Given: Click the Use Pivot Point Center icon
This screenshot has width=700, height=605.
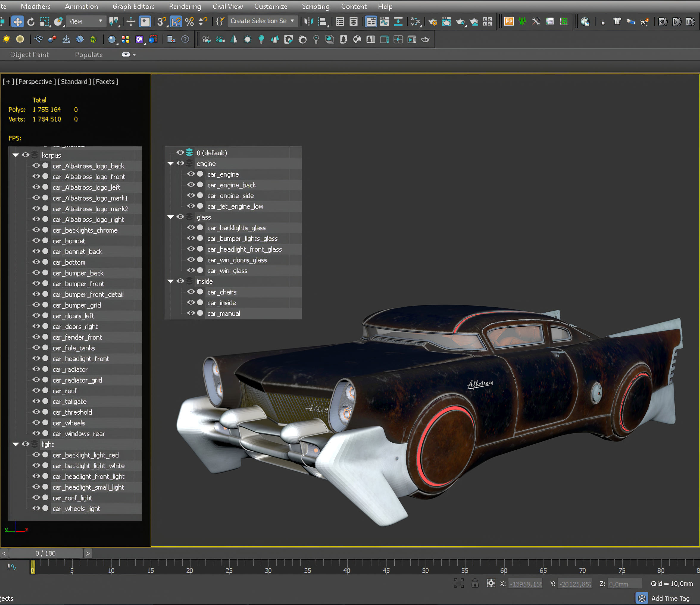Looking at the screenshot, I should click(114, 22).
